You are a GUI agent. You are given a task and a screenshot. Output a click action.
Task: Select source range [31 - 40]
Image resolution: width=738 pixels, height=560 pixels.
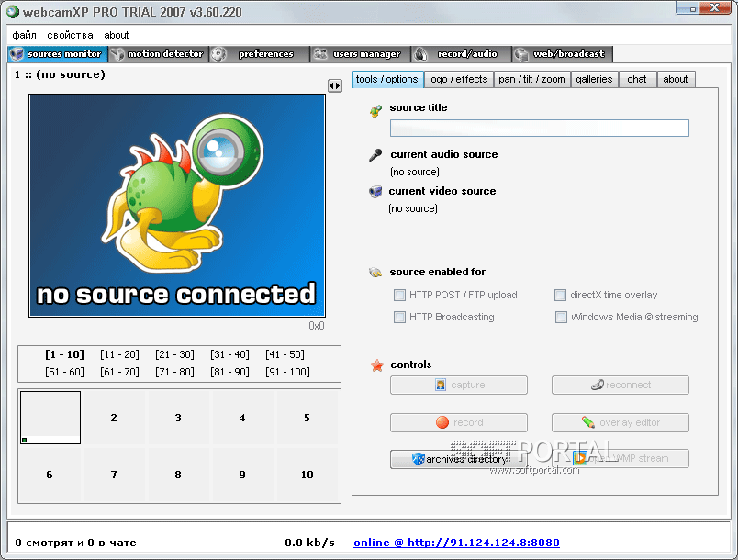click(x=229, y=354)
